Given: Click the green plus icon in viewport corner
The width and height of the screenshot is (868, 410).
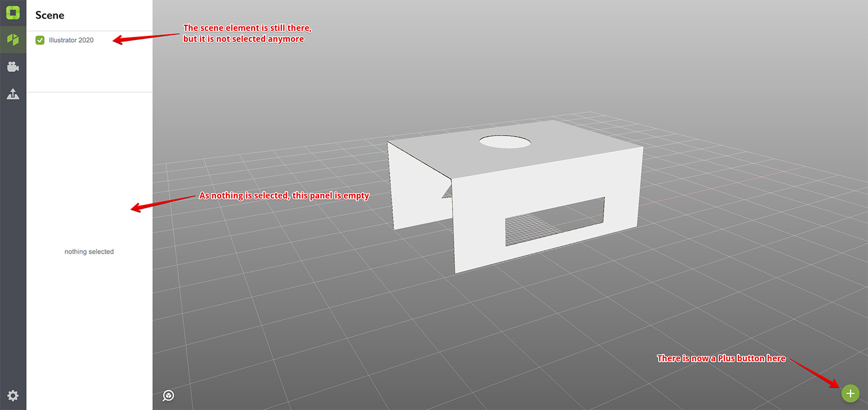Looking at the screenshot, I should click(851, 393).
